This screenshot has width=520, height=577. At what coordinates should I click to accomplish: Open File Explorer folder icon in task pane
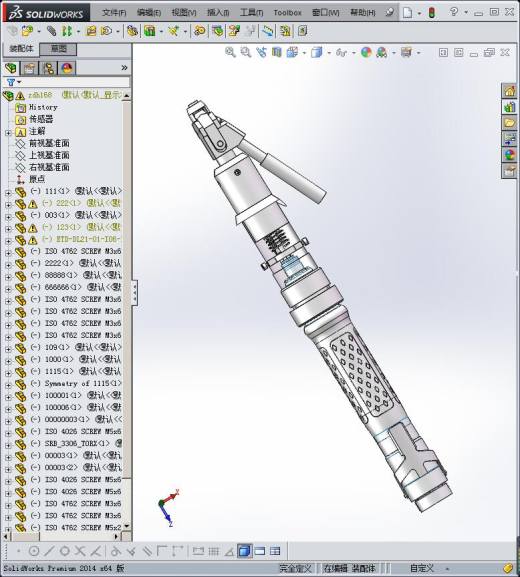(x=510, y=123)
